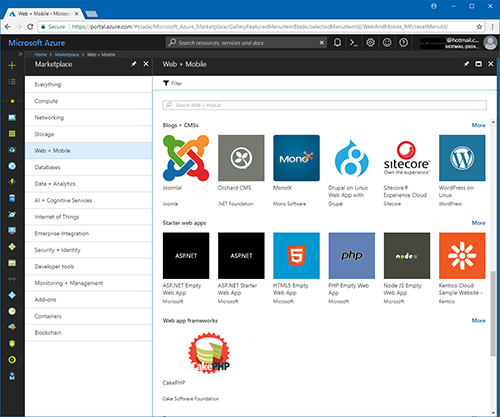Choose PHP Empty Web App tile
500x417 pixels.
tap(352, 256)
